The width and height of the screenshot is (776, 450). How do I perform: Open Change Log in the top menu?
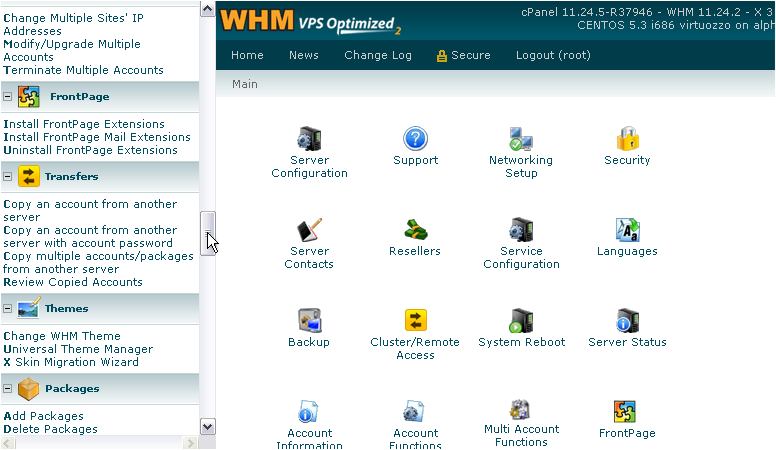coord(378,55)
